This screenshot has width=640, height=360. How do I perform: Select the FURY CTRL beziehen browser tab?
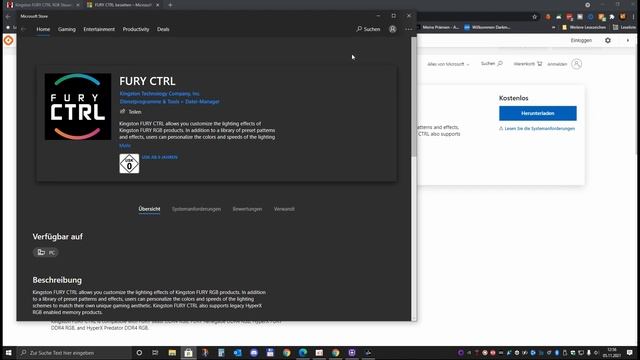pyautogui.click(x=122, y=5)
